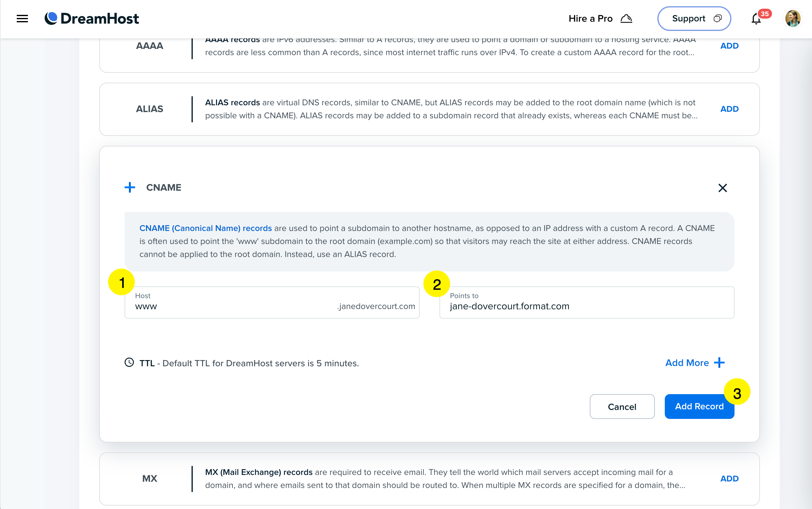Cancel the CNAME record form
The width and height of the screenshot is (812, 509).
click(x=622, y=407)
